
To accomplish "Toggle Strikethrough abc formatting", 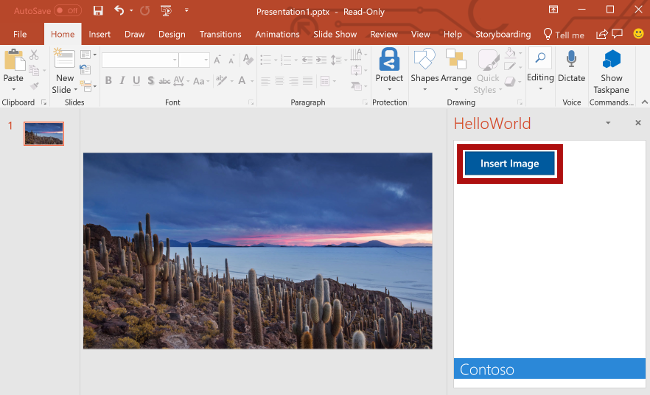I will 165,81.
